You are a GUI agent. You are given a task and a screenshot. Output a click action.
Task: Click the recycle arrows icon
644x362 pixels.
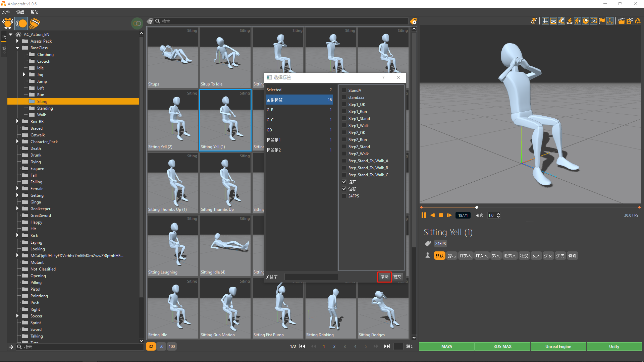[x=638, y=21]
